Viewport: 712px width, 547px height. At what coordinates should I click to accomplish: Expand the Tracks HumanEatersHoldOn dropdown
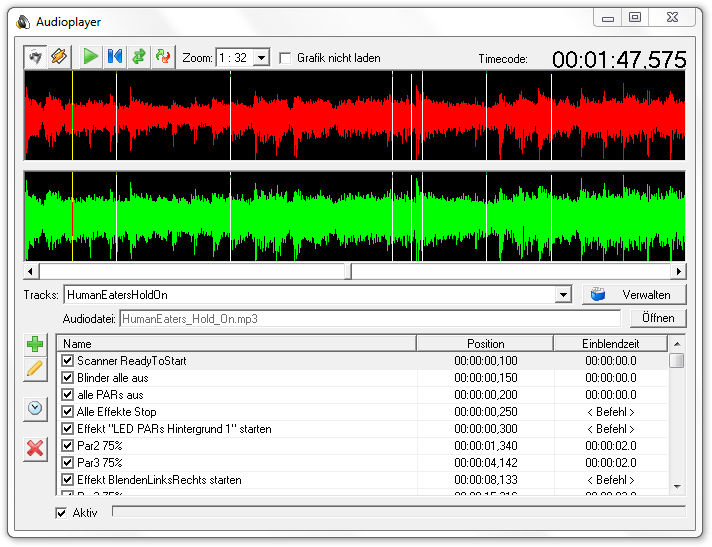(x=563, y=295)
